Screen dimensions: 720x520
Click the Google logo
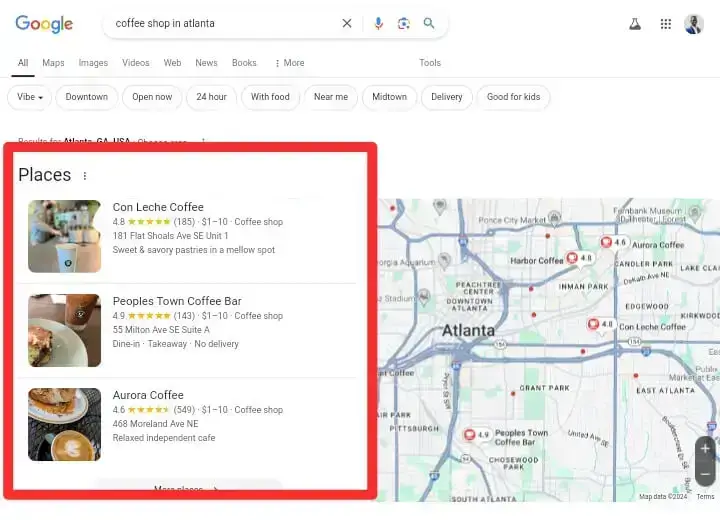[x=44, y=24]
